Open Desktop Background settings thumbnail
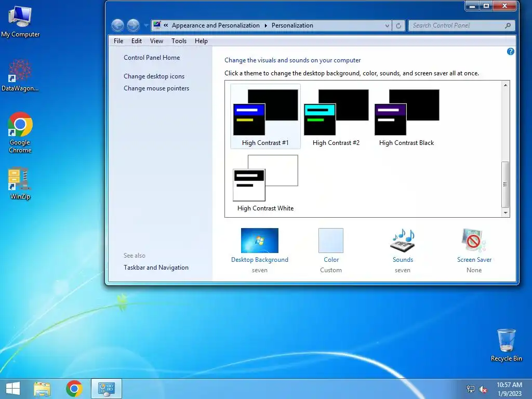This screenshot has height=399, width=532. (x=260, y=240)
